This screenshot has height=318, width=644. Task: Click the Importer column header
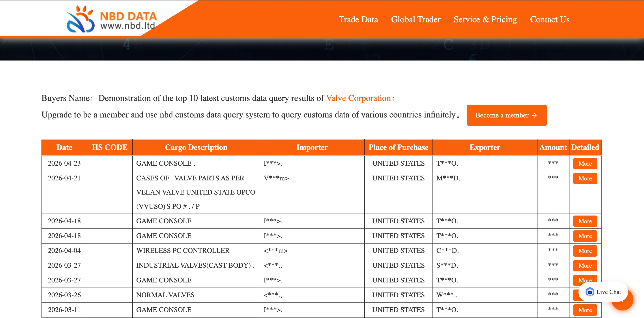(x=312, y=147)
